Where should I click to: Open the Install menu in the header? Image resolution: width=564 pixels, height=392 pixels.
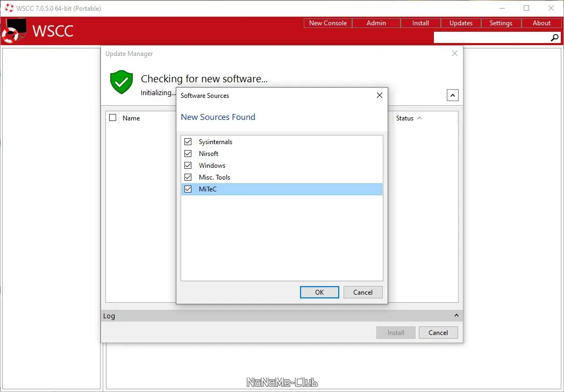pos(420,23)
